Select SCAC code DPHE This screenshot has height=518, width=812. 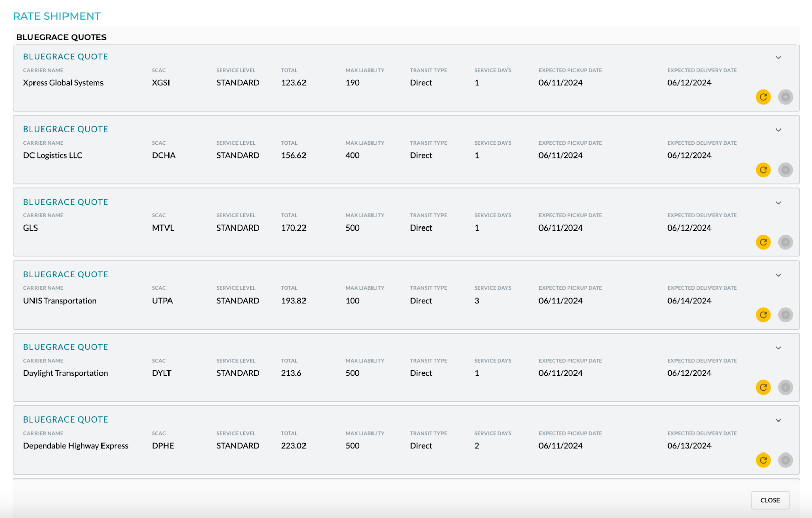pos(163,446)
